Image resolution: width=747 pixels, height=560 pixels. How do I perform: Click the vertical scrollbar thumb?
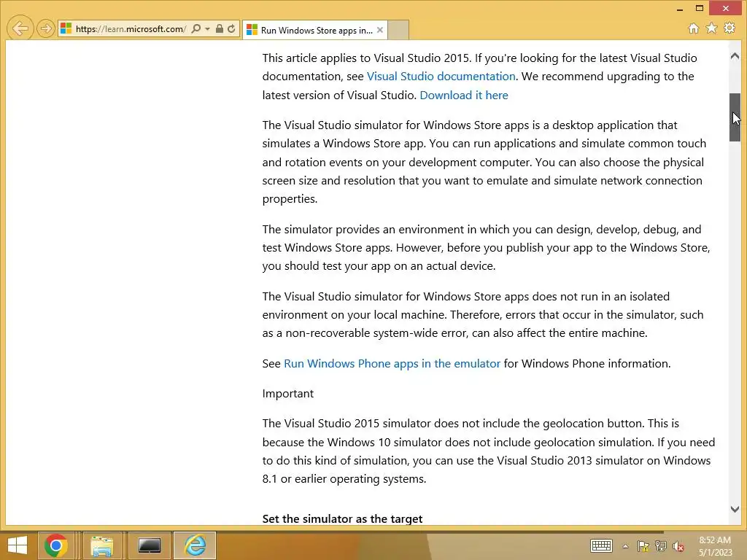coord(735,117)
